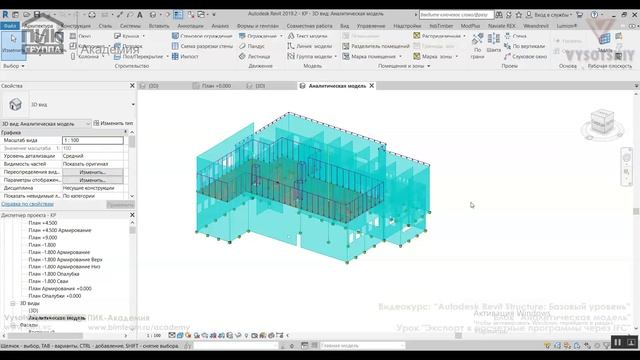Image resolution: width=640 pixels, height=360 pixels.
Task: Click the Window (Окно) tool
Action: (x=81, y=36)
